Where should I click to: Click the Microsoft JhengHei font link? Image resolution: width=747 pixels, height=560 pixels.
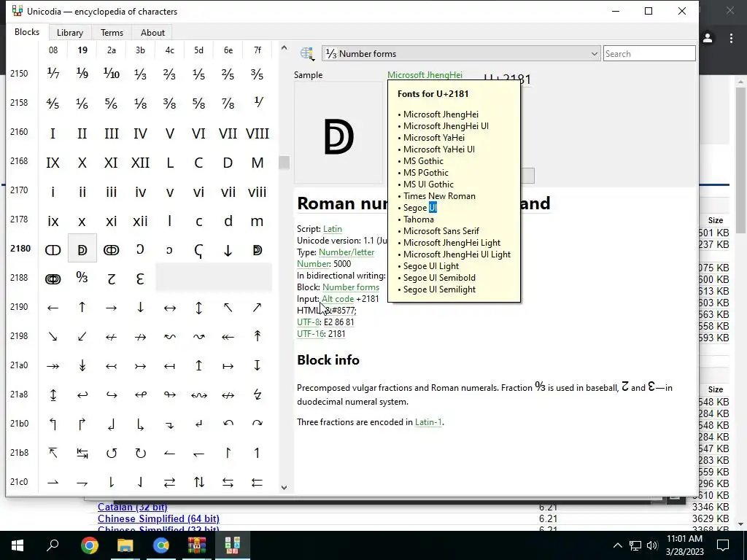[x=425, y=75]
